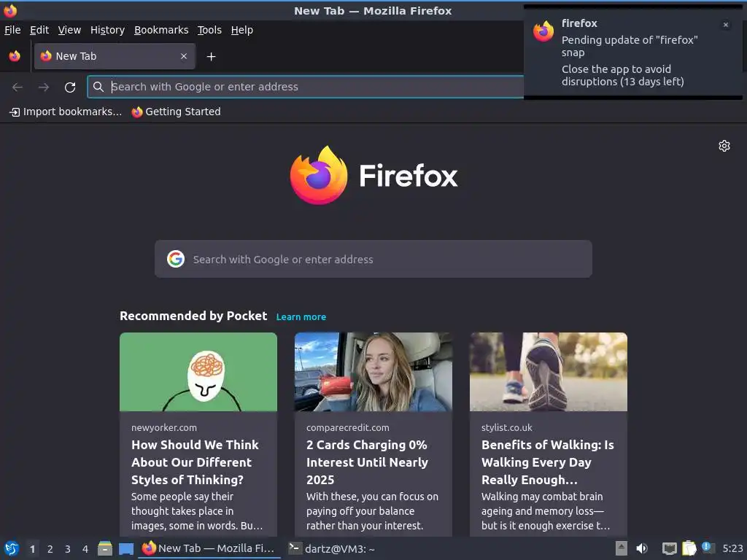Image resolution: width=747 pixels, height=560 pixels.
Task: Dismiss the firefox snap notification
Action: tap(726, 25)
